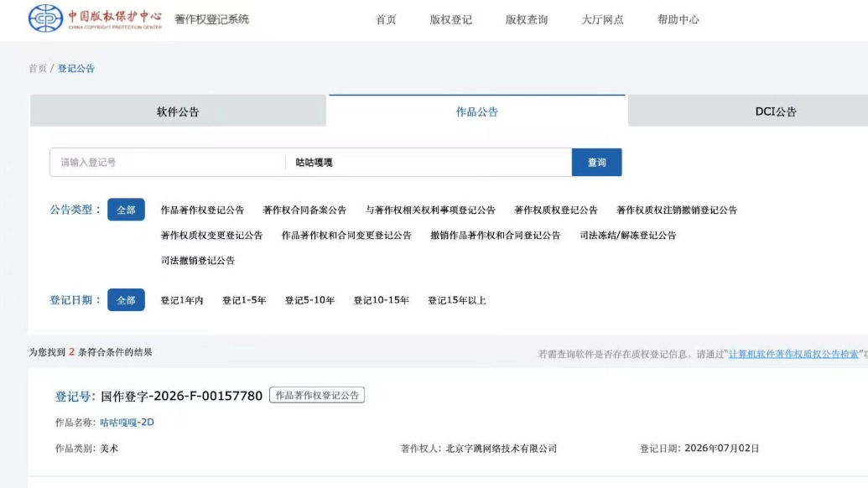Filter by 撤销作品著作权和合同登记公告
This screenshot has width=868, height=488.
(496, 235)
